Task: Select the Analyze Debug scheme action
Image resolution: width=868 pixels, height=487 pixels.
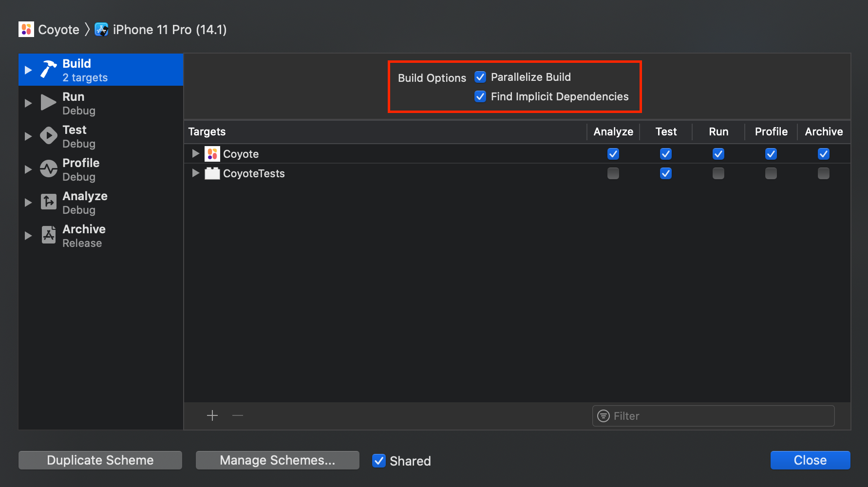Action: (x=101, y=203)
